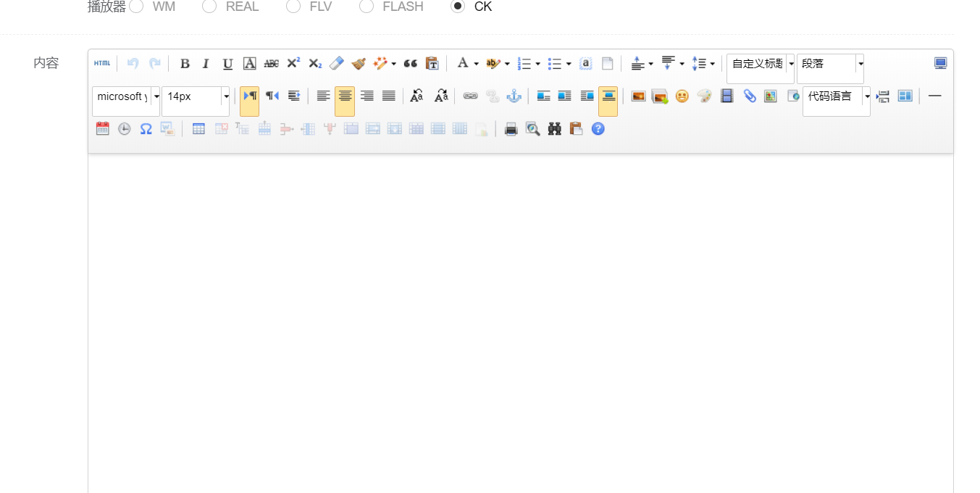Insert current date with calendar icon
The height and width of the screenshot is (493, 980).
pos(103,129)
